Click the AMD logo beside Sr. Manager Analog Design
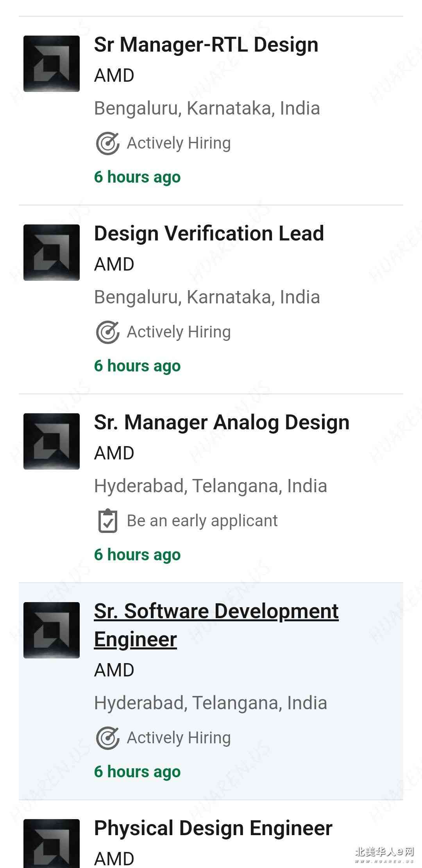This screenshot has height=868, width=422. pos(52,441)
